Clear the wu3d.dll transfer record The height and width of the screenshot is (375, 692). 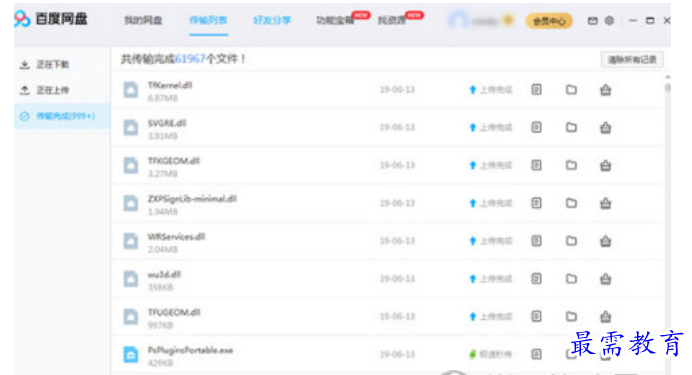coord(606,279)
